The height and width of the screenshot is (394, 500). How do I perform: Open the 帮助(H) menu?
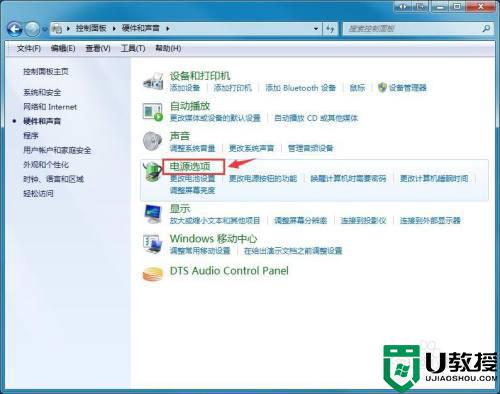click(168, 49)
